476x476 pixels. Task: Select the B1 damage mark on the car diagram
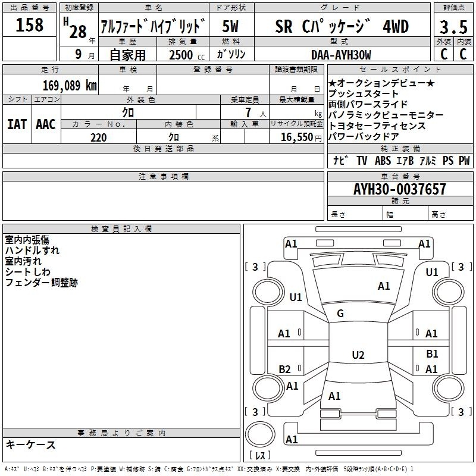(x=432, y=354)
